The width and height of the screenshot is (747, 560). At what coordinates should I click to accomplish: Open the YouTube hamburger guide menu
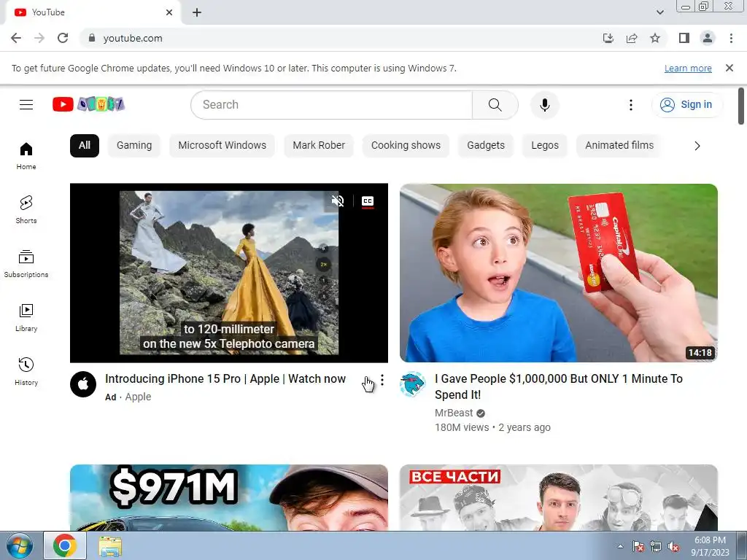pyautogui.click(x=26, y=104)
